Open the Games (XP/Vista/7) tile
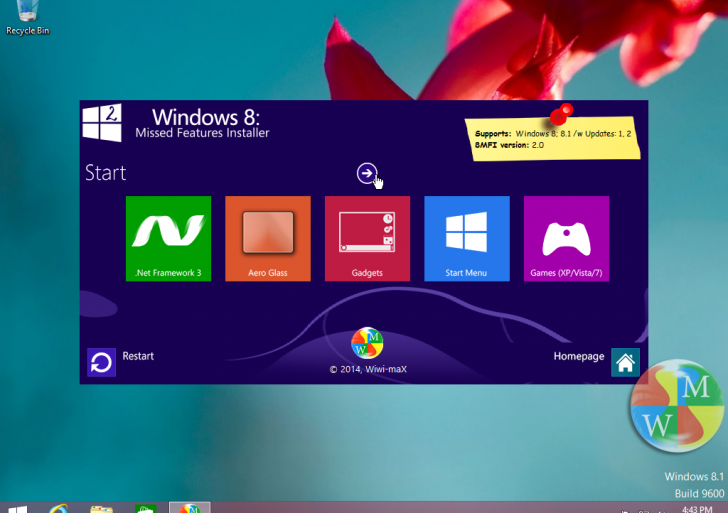The image size is (728, 513). click(x=566, y=238)
